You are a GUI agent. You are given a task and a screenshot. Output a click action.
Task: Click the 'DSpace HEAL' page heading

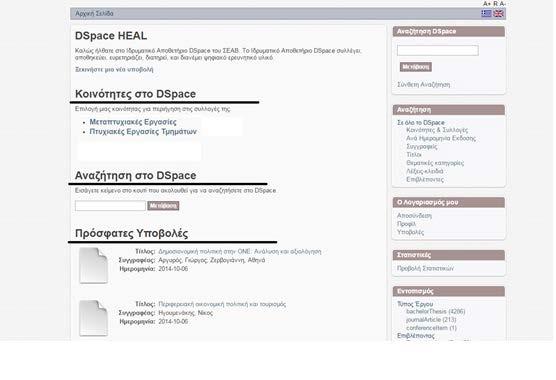[x=111, y=36]
